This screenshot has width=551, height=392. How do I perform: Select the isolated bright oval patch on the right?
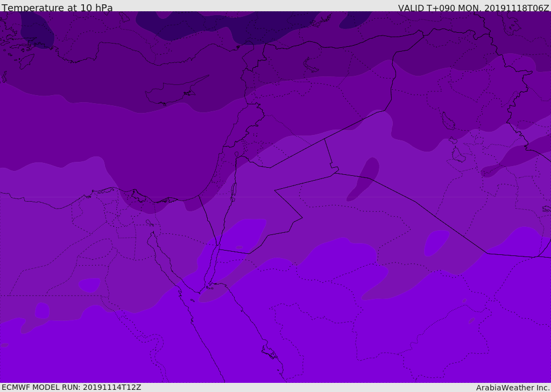(x=436, y=243)
